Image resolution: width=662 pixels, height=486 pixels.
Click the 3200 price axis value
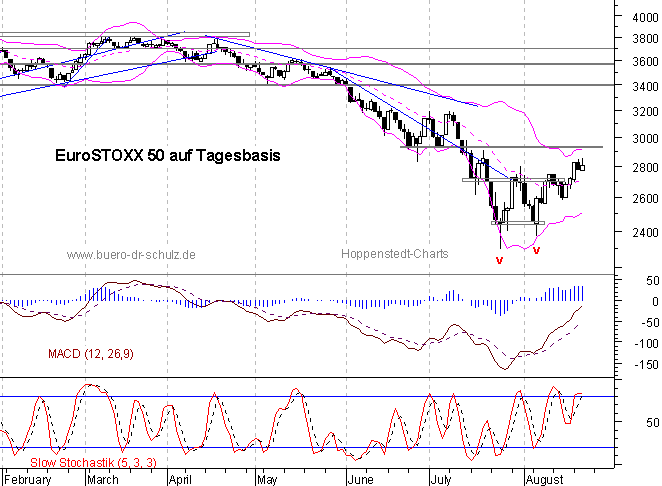645,112
